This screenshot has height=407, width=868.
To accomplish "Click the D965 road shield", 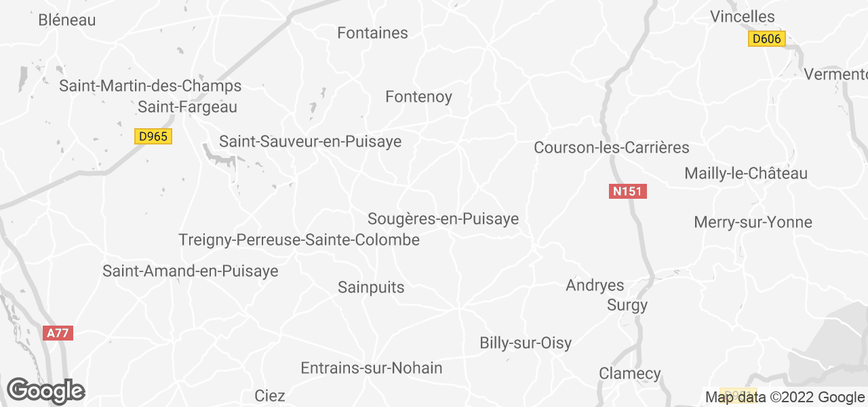I will [x=153, y=136].
